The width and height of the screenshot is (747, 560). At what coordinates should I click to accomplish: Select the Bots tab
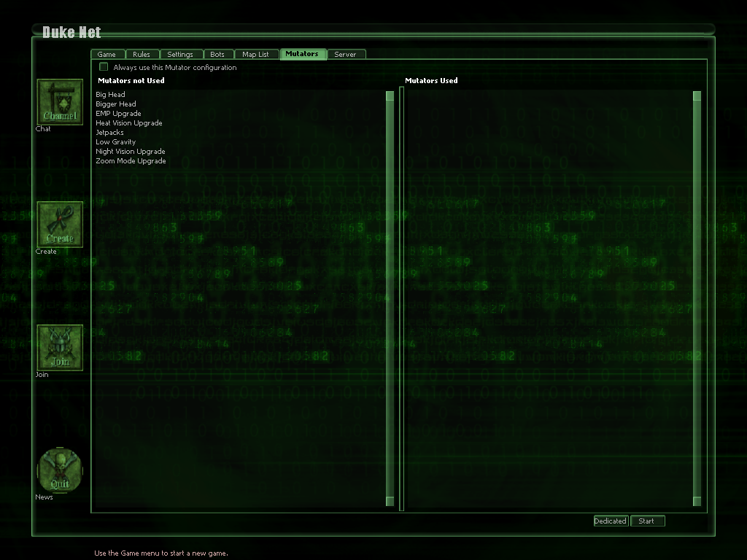[x=217, y=54]
